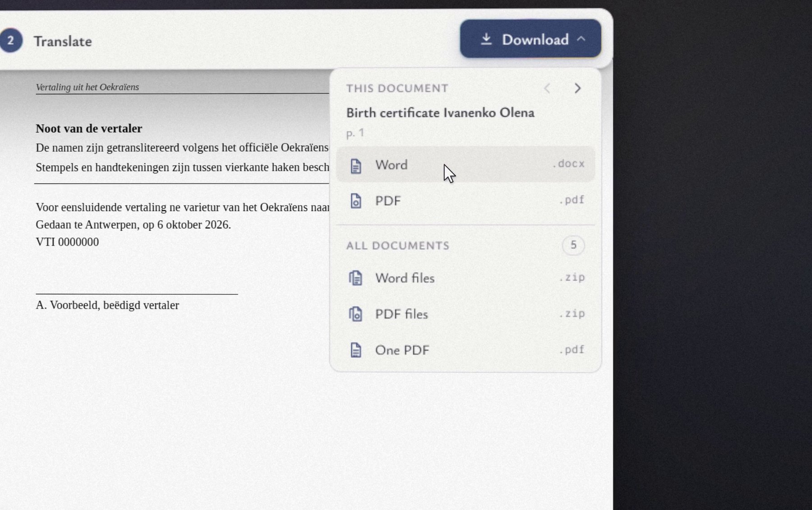
Task: Download all Word files as zip
Action: [x=466, y=278]
